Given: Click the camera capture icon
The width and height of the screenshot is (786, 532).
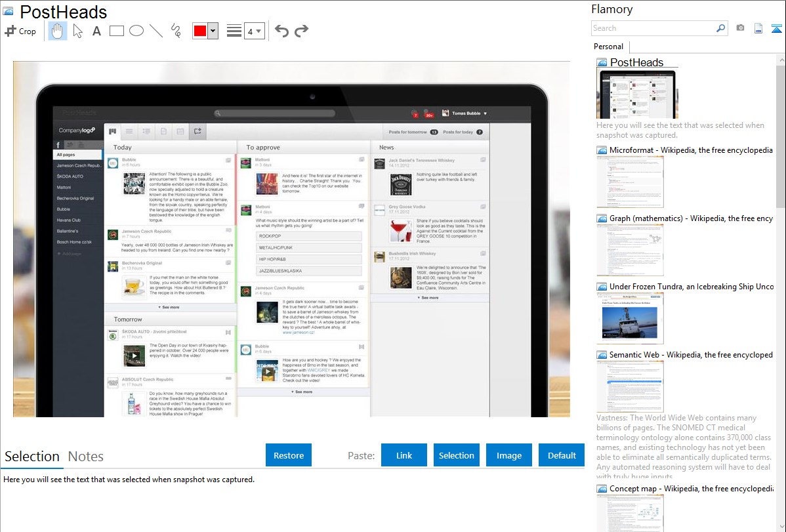Looking at the screenshot, I should 740,28.
